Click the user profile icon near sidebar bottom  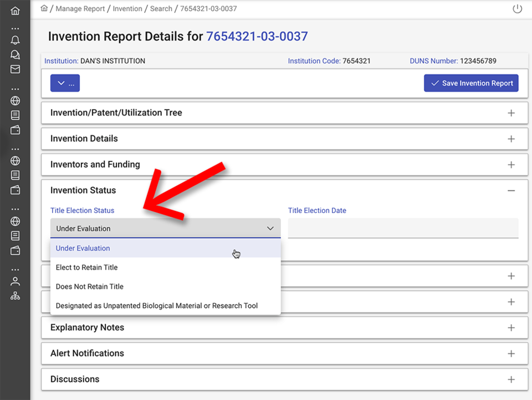coord(15,281)
